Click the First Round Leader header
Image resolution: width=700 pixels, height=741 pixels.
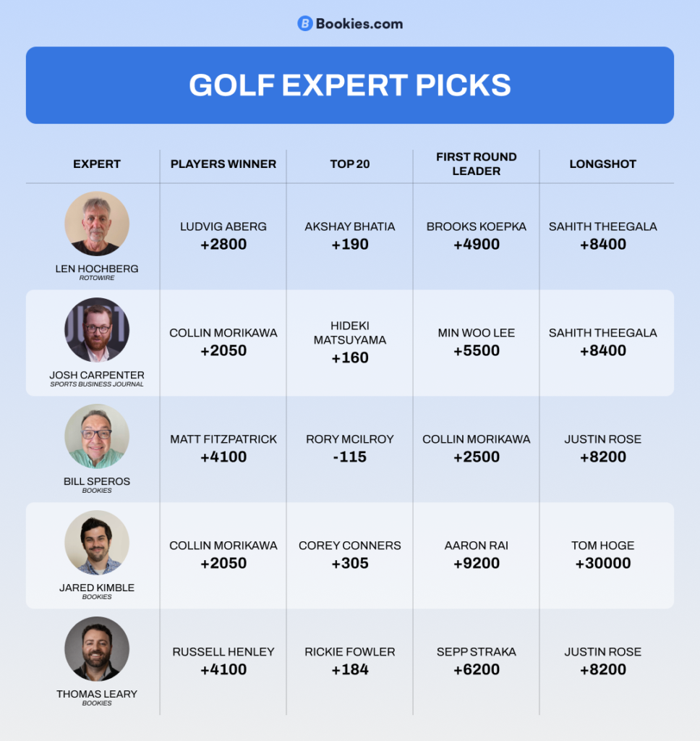pos(477,164)
